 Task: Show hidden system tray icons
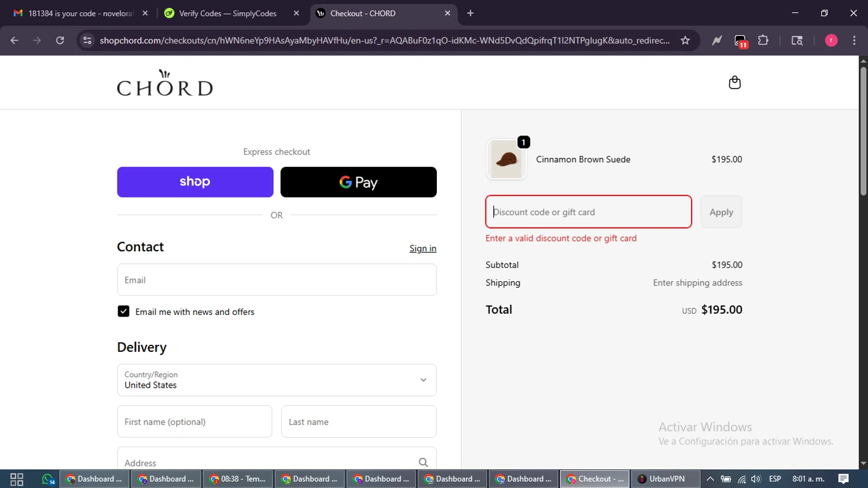coord(710,479)
